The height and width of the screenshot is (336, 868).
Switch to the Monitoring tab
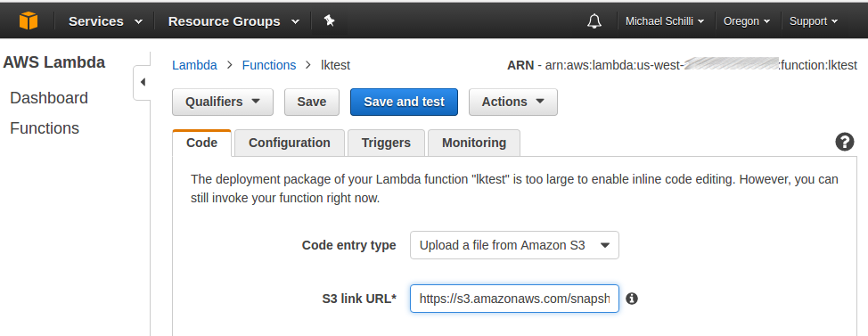tap(474, 143)
